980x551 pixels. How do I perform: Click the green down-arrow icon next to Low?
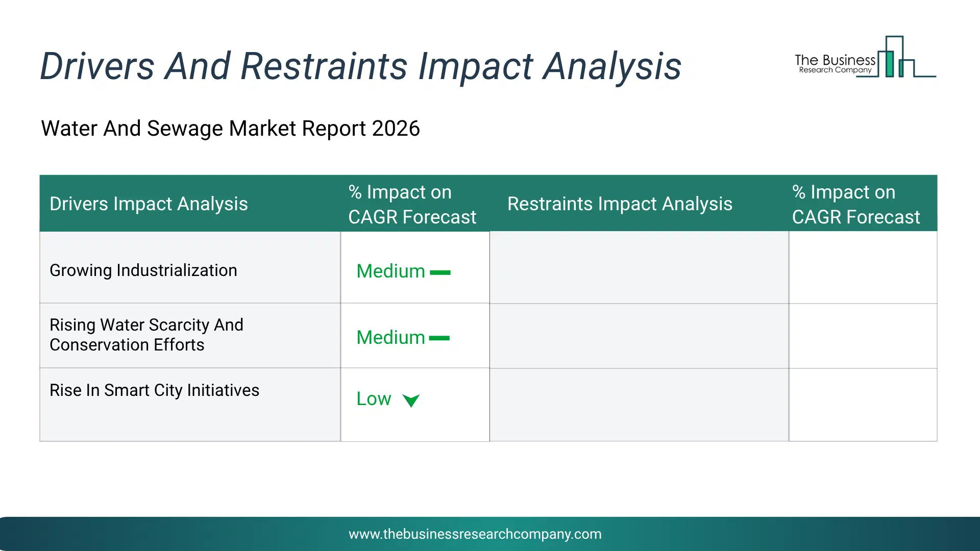point(411,400)
